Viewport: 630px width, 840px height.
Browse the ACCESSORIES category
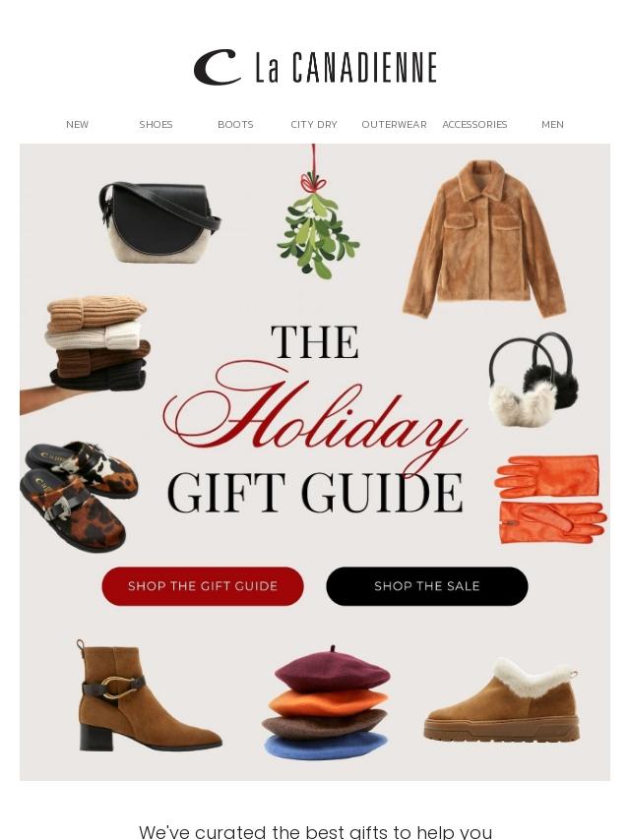(x=474, y=124)
